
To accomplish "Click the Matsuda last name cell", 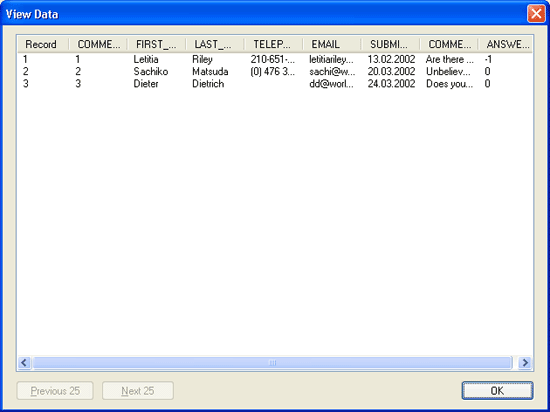I will [210, 72].
